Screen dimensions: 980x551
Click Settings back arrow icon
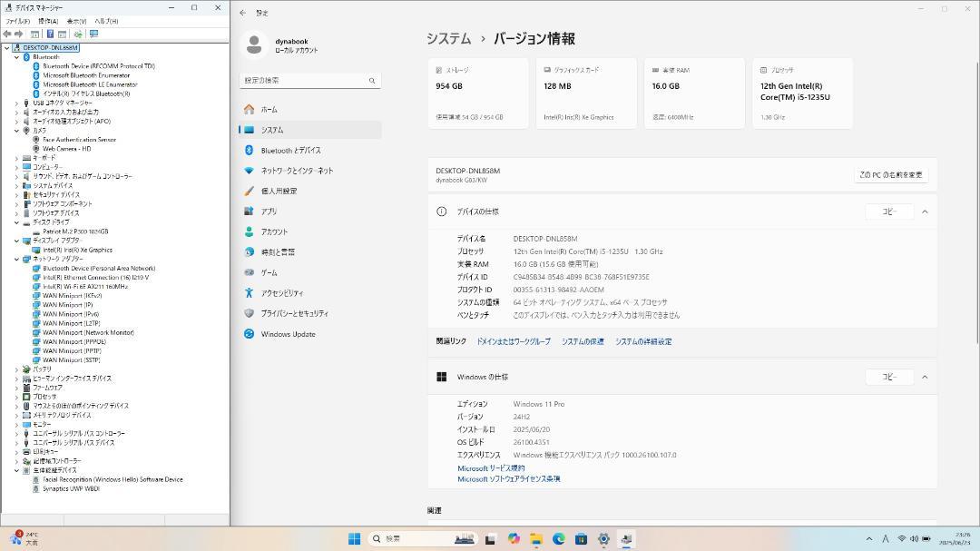tap(242, 13)
